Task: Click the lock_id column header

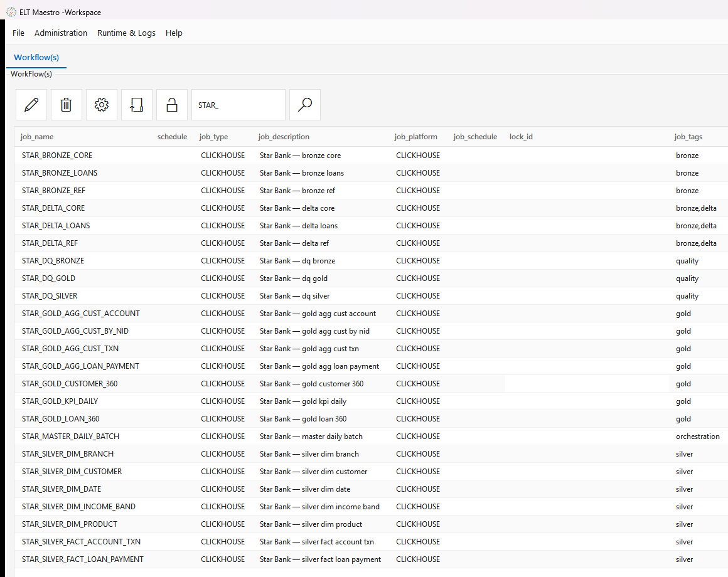Action: [521, 137]
